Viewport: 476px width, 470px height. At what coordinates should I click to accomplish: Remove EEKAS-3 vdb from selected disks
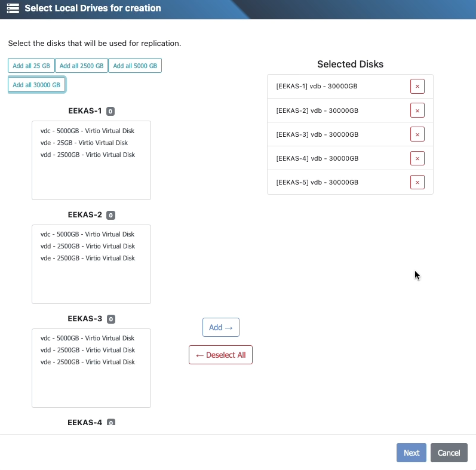click(x=417, y=134)
